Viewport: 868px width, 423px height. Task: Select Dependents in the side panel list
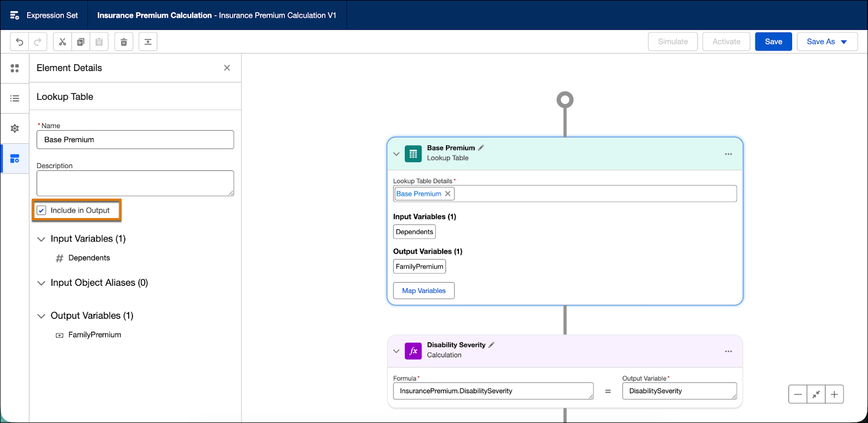[x=89, y=258]
